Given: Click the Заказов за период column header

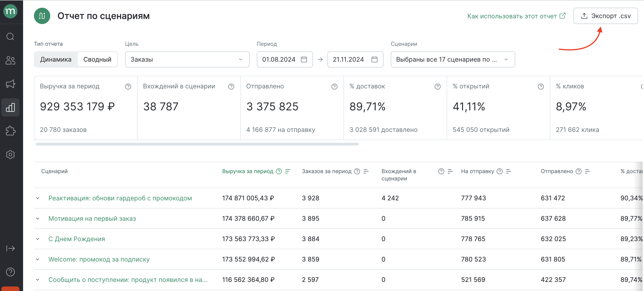Looking at the screenshot, I should click(327, 171).
